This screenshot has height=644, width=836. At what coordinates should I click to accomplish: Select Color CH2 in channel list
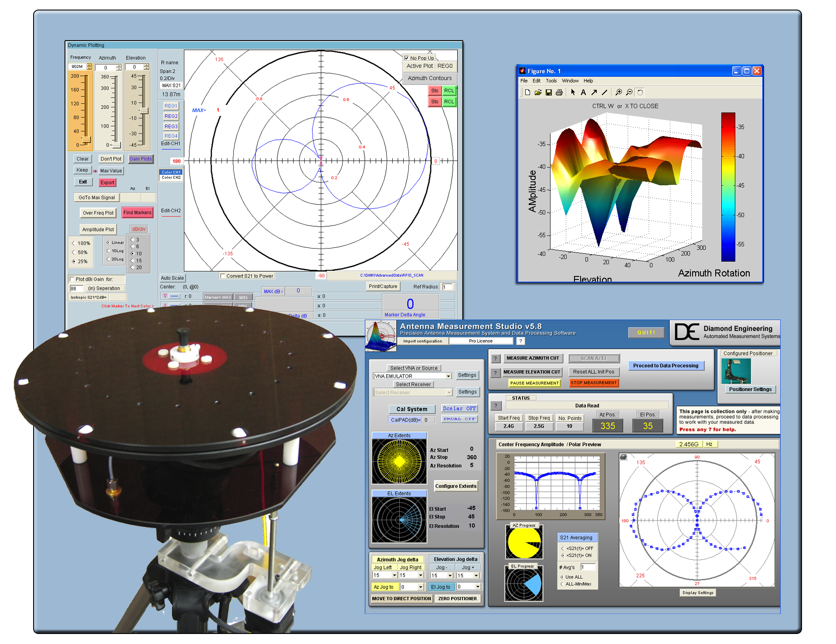click(171, 177)
